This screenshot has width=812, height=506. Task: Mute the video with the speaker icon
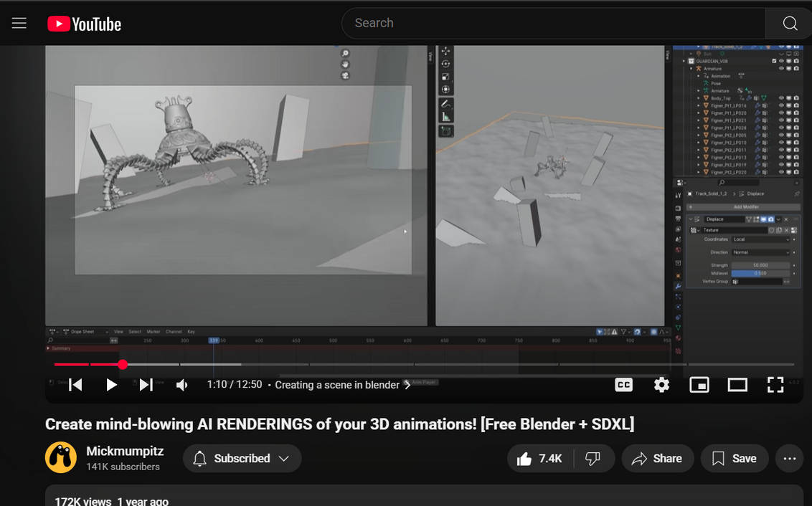click(x=181, y=385)
